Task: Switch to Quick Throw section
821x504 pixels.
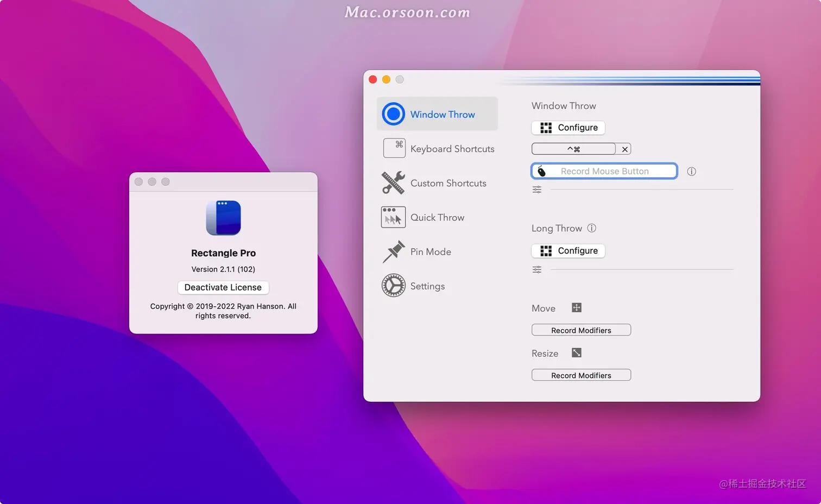Action: (x=437, y=217)
